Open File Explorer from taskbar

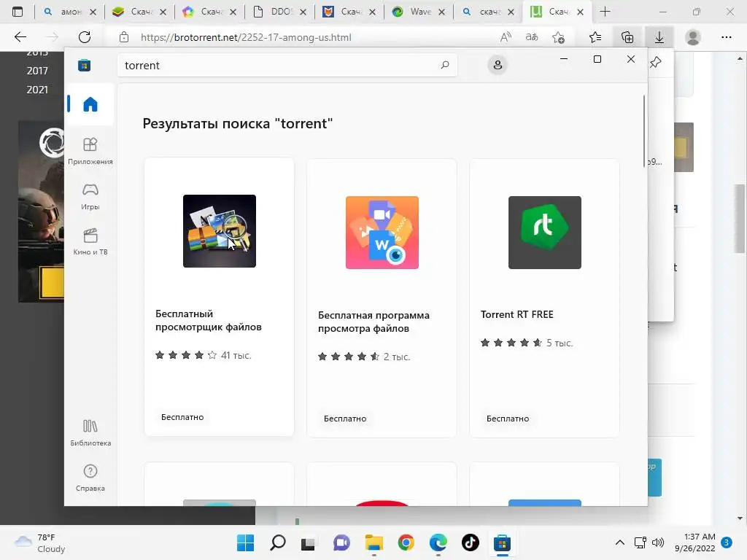point(374,542)
